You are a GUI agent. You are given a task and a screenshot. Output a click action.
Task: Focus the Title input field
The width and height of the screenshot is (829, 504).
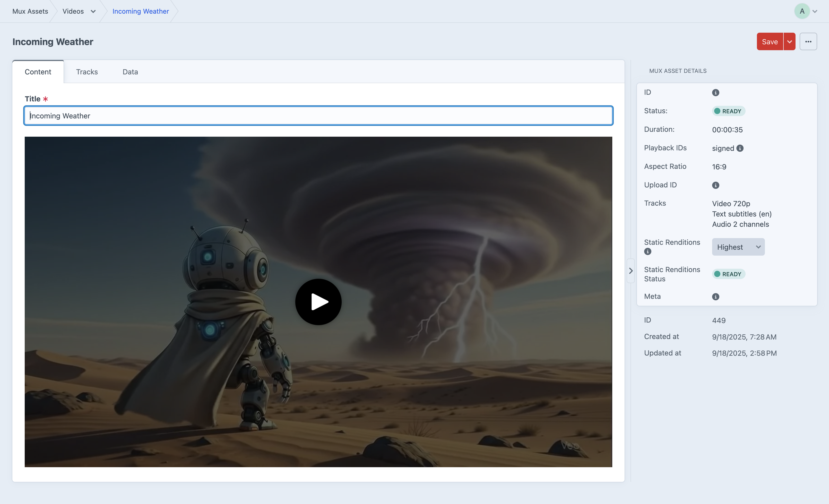click(x=318, y=116)
